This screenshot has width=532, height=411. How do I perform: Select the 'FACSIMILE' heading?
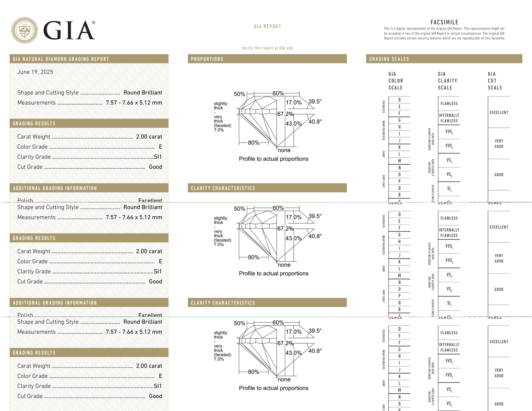pyautogui.click(x=444, y=22)
